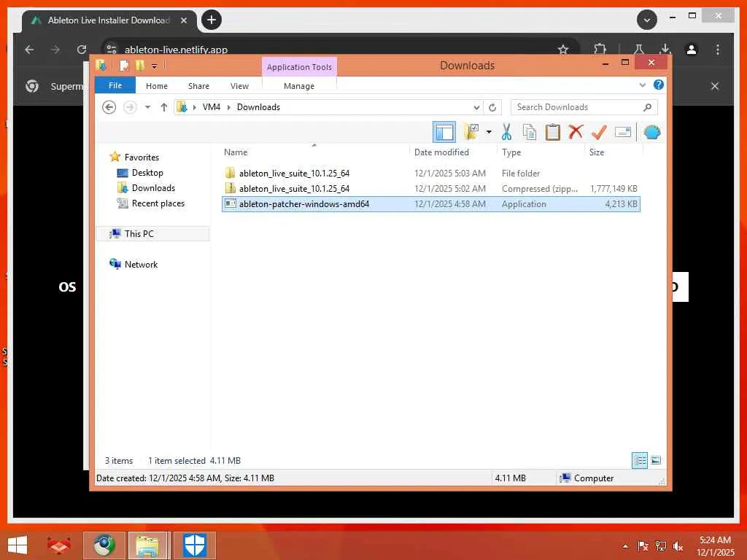The height and width of the screenshot is (560, 747).
Task: Click the search magnifier icon
Action: 647,107
